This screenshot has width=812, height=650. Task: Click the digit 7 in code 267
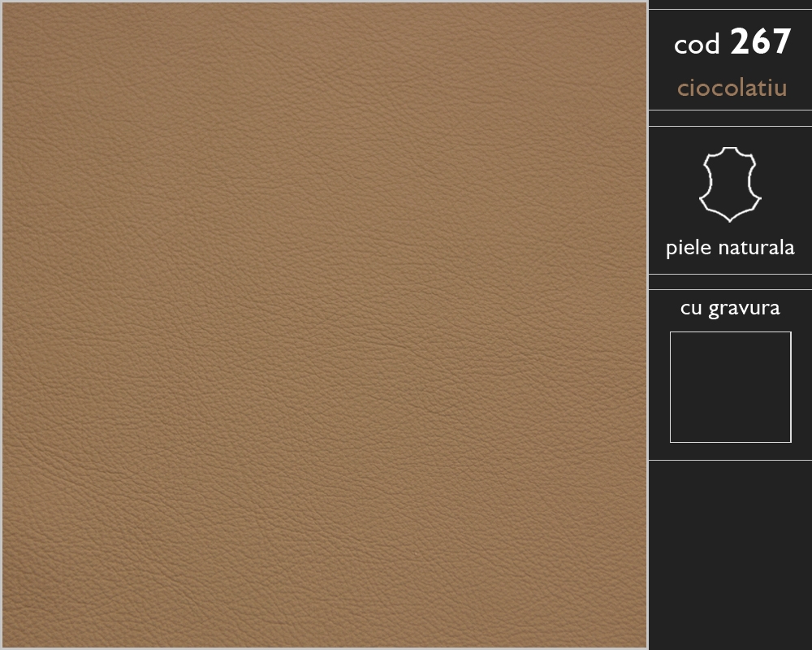click(781, 41)
